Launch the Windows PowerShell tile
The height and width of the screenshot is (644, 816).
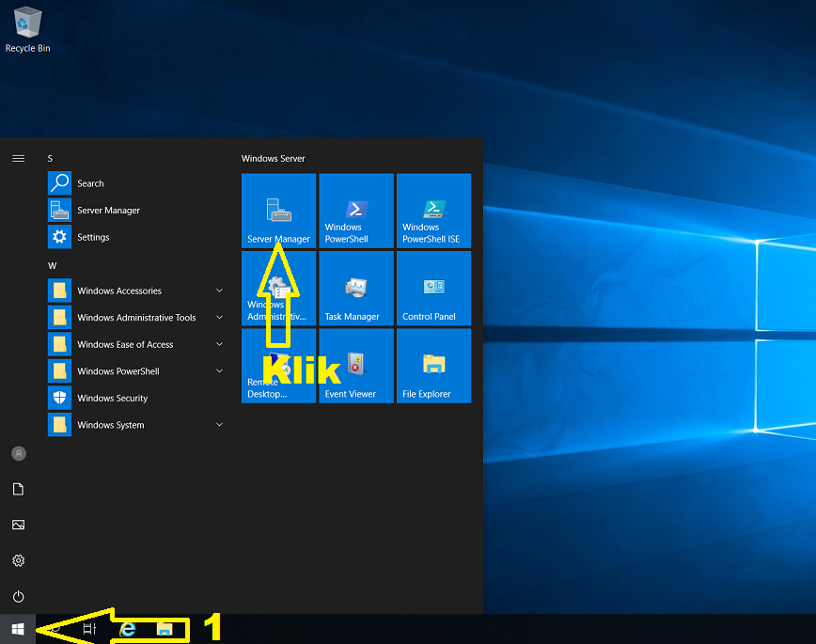pyautogui.click(x=356, y=211)
